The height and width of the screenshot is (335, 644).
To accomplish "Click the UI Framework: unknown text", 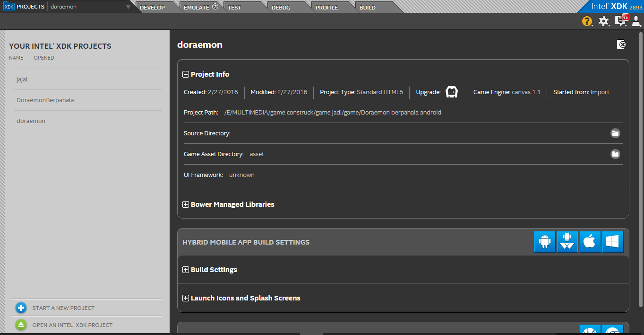I will pos(219,175).
